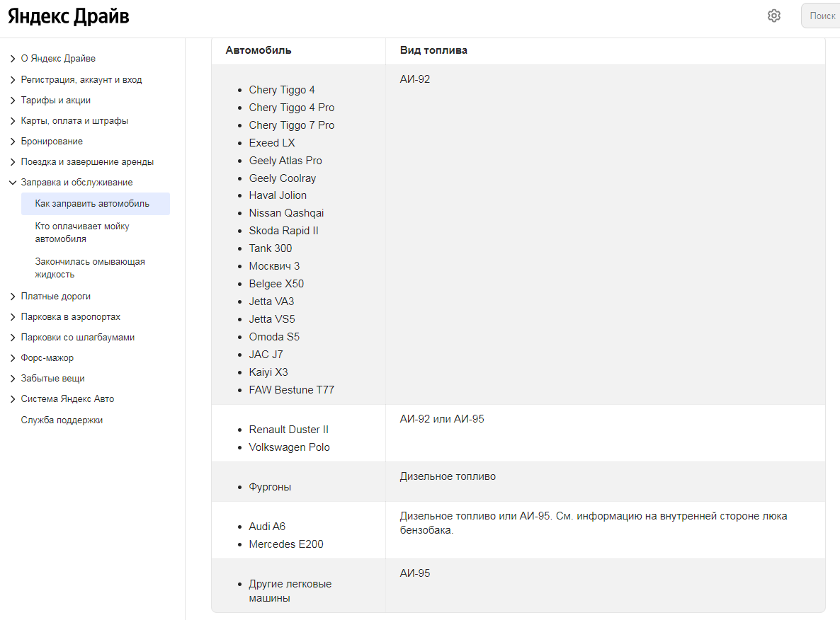Expand the Тарифы и акции chevron
Viewport: 840px width, 620px height.
point(13,100)
